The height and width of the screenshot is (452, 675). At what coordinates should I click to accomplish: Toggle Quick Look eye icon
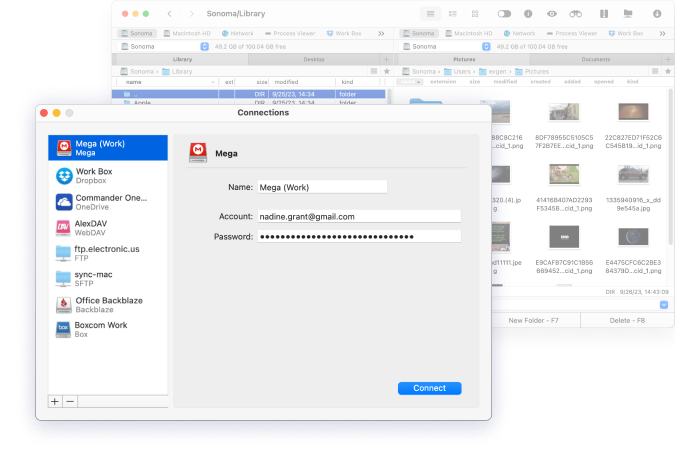pos(552,14)
